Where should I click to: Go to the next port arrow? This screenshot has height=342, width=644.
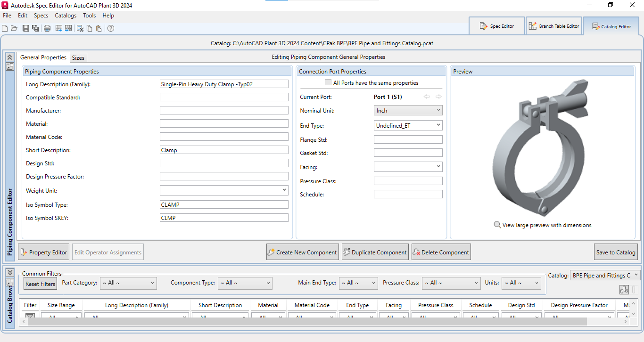[x=439, y=97]
